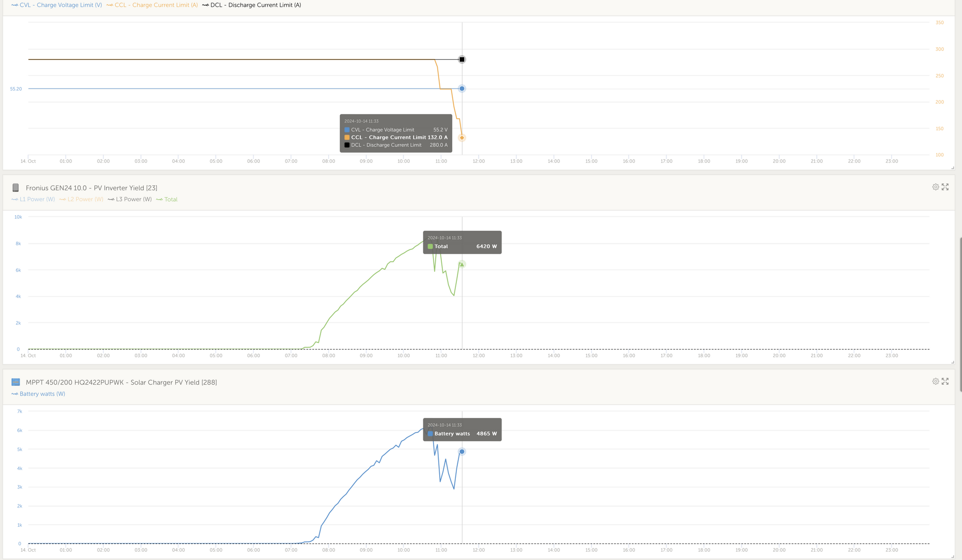Open settings gear for Fronius PV Inverter Yield widget

click(936, 187)
